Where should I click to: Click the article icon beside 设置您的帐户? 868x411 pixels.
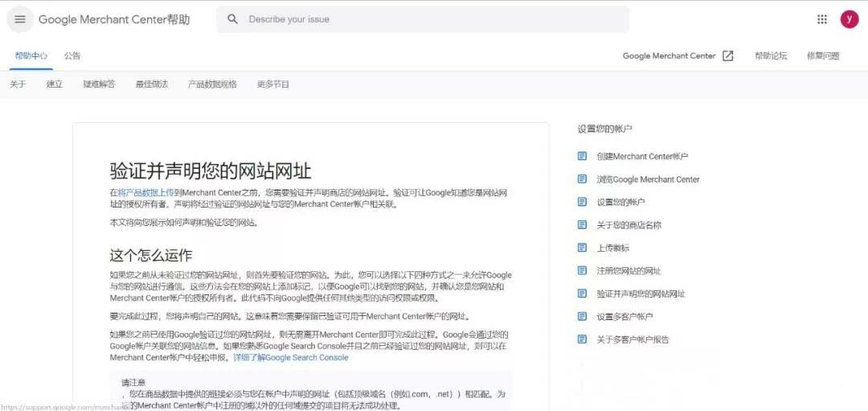582,202
